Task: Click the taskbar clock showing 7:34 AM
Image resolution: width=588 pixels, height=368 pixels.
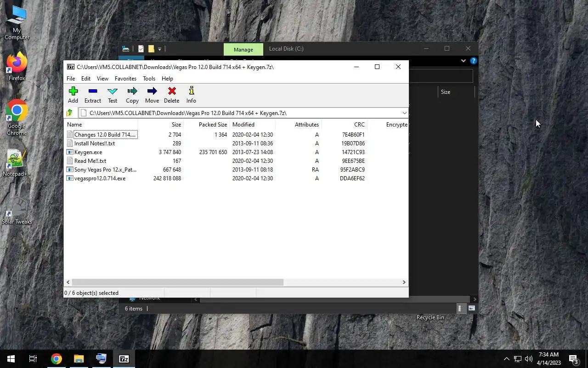Action: (548, 359)
